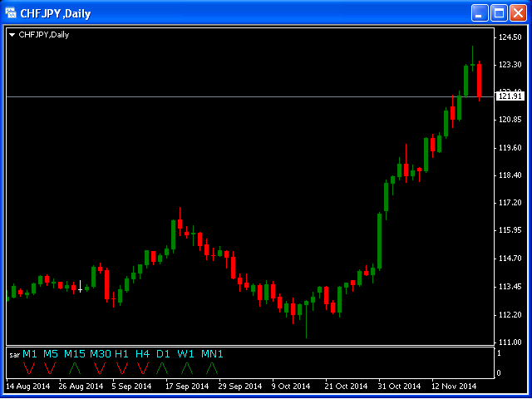Click the sar indicator label
Screen dimensions: 532x399
(x=14, y=355)
